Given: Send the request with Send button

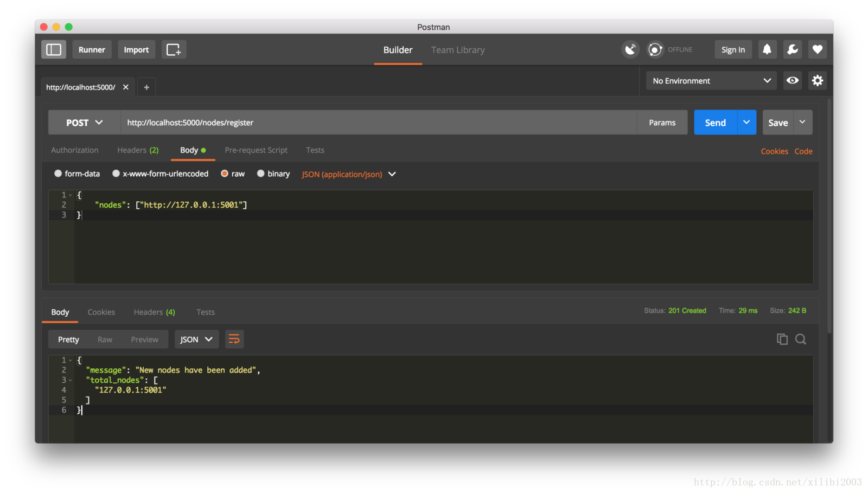Looking at the screenshot, I should 716,123.
